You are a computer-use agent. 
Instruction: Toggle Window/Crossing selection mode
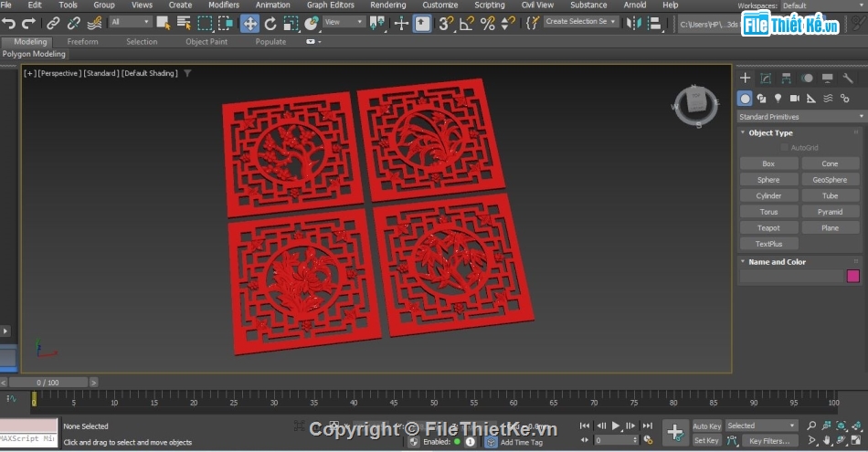pos(226,23)
